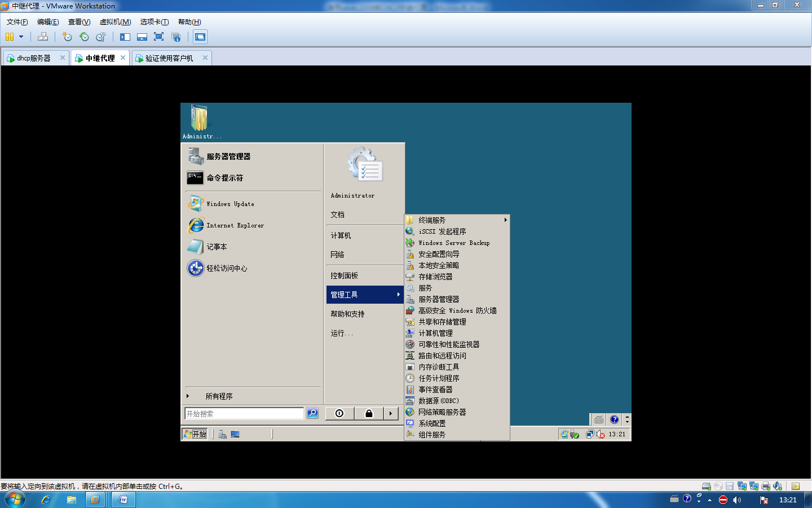
Task: Expand 所有程序 in the Start menu
Action: tap(253, 396)
